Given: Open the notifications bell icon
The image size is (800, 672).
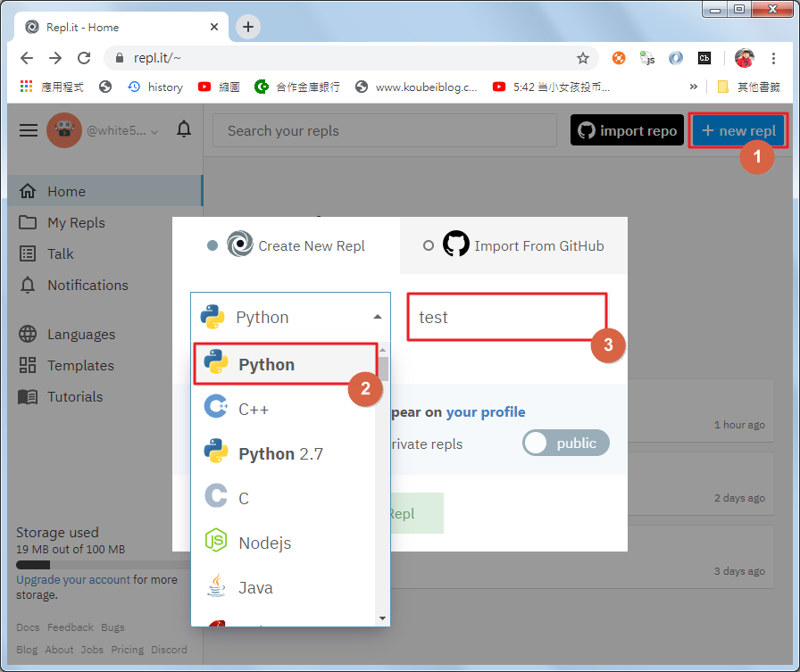Looking at the screenshot, I should (183, 129).
